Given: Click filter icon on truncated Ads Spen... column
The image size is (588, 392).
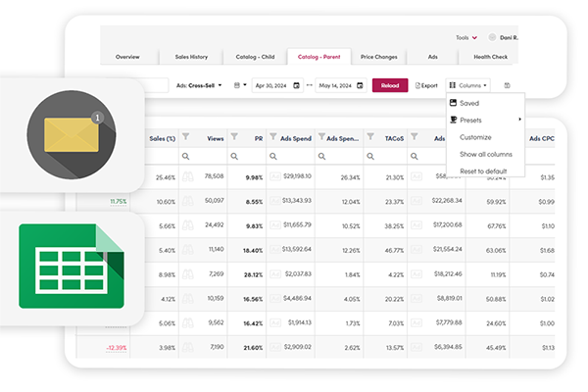Looking at the screenshot, I should coord(321,136).
